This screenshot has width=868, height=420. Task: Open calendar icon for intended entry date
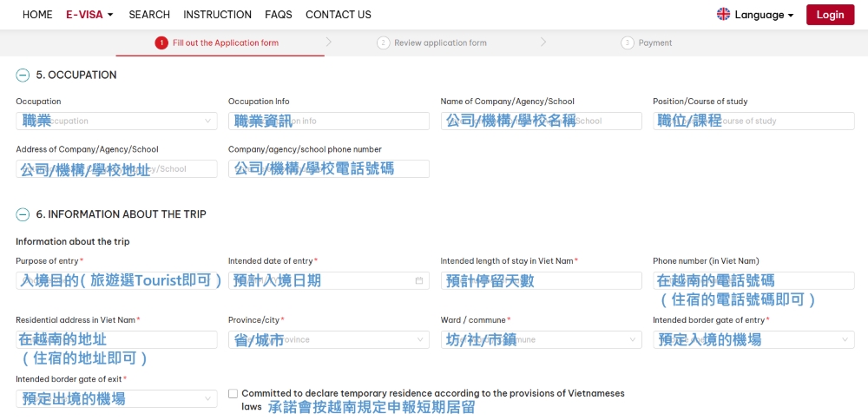(419, 280)
